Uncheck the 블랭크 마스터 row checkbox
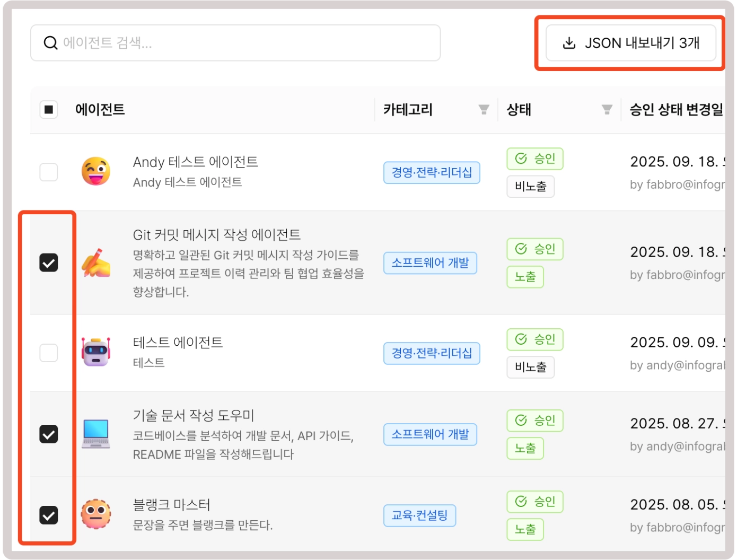 tap(49, 515)
